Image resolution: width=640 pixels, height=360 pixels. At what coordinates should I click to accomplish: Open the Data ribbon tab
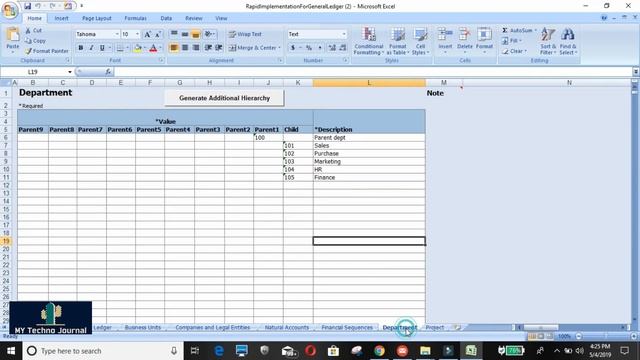click(166, 18)
